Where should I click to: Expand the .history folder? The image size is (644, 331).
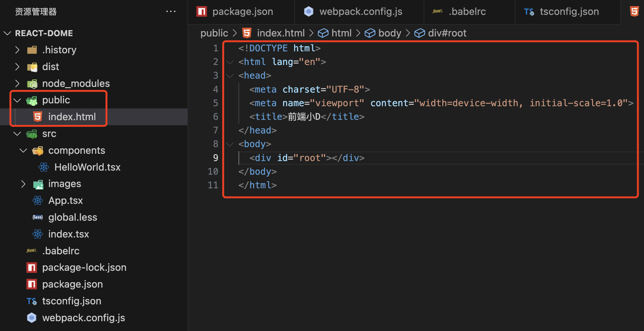[x=17, y=49]
